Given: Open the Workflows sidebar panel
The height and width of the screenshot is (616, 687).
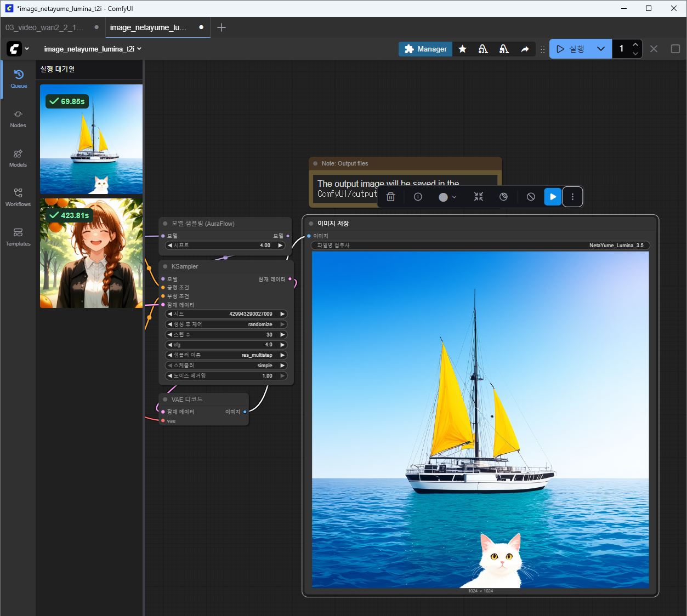Looking at the screenshot, I should [18, 197].
